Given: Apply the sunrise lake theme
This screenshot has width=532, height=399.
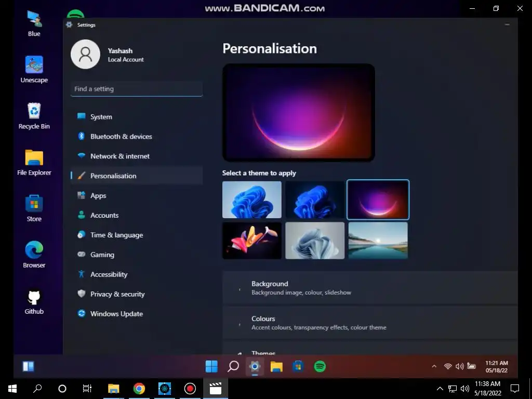Looking at the screenshot, I should click(378, 241).
